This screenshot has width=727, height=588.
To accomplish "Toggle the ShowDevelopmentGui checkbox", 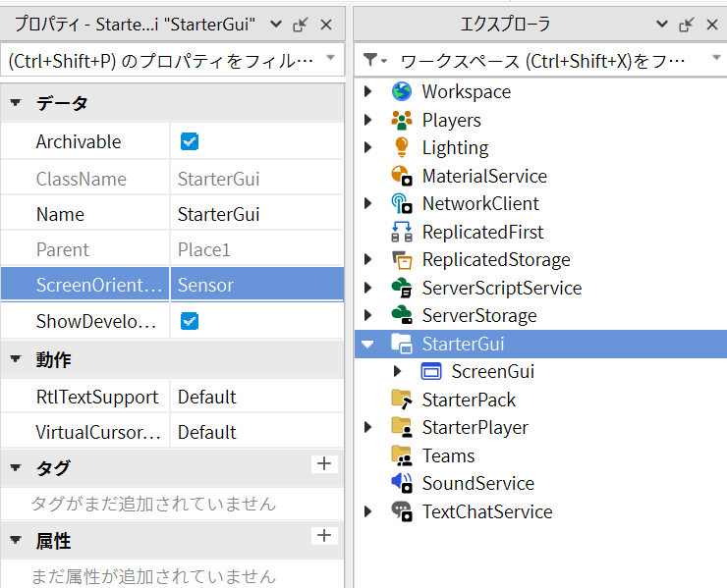I will tap(190, 321).
